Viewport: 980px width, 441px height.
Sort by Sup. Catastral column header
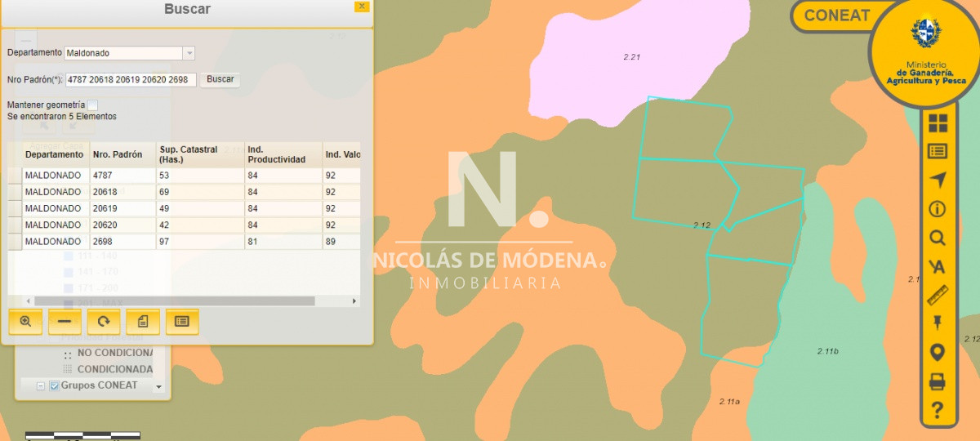point(200,154)
